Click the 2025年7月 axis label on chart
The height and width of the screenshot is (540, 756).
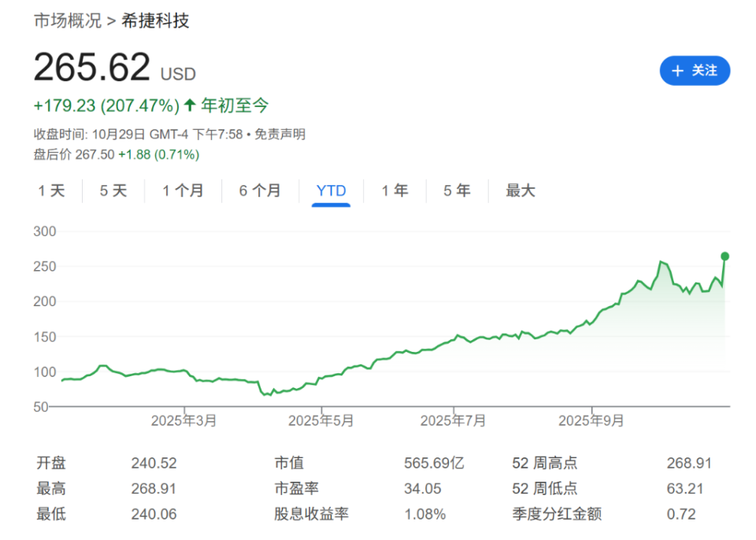(453, 421)
